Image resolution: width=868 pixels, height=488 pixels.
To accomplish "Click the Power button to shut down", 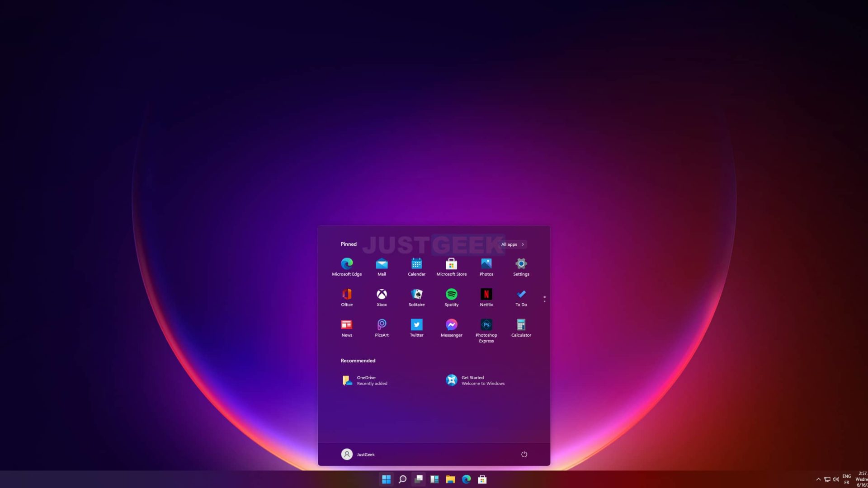I will (x=524, y=454).
